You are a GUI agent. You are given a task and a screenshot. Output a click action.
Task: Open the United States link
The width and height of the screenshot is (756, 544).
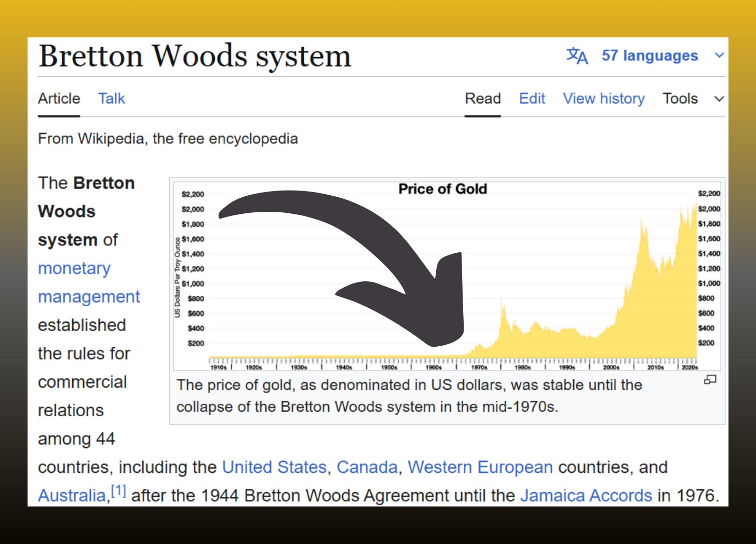[x=274, y=467]
